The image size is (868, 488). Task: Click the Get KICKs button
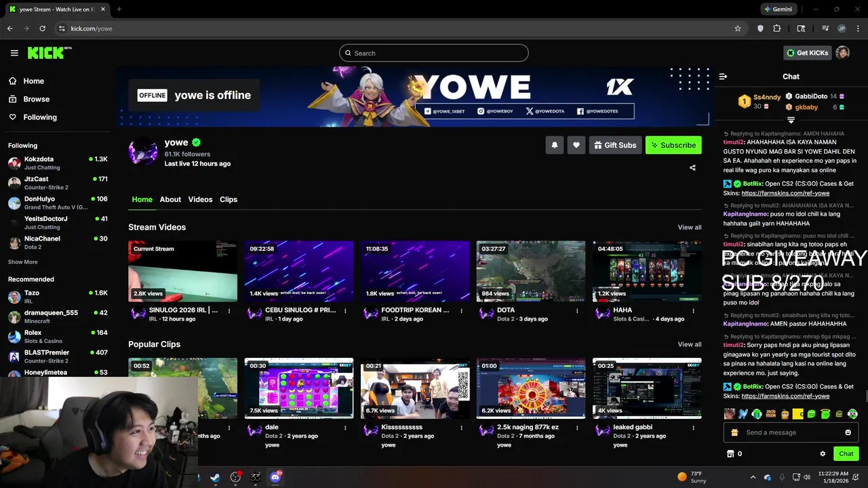tap(807, 53)
